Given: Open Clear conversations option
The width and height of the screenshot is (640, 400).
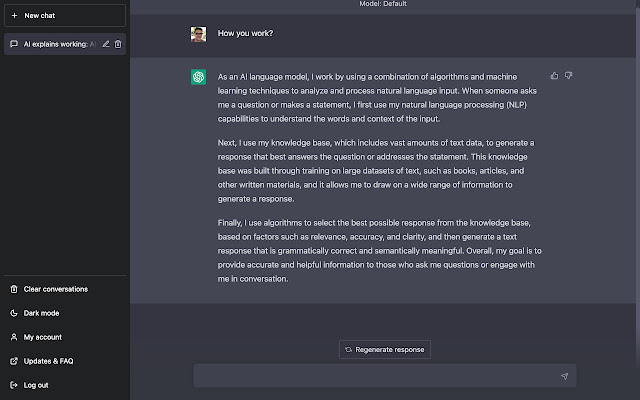Looking at the screenshot, I should [65, 289].
